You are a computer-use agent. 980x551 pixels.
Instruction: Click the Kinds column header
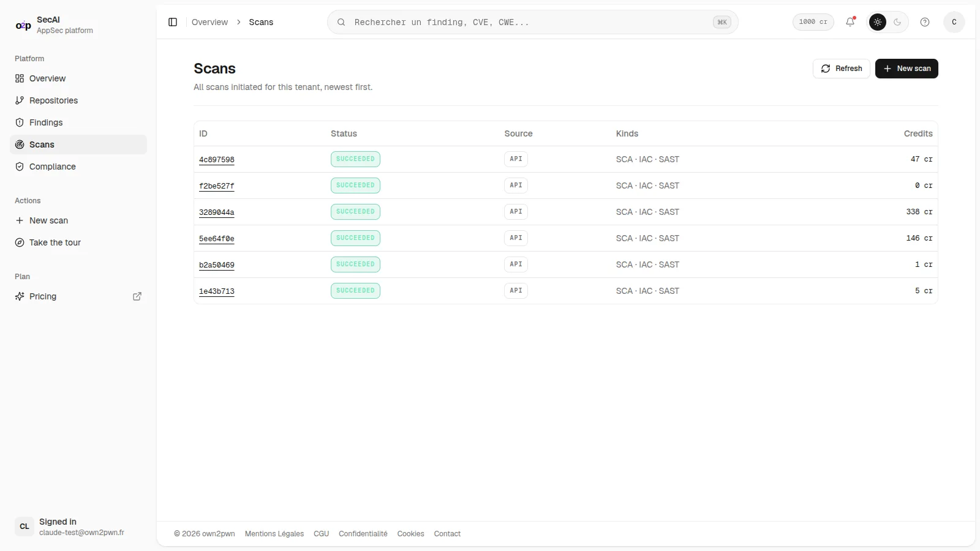tap(627, 133)
